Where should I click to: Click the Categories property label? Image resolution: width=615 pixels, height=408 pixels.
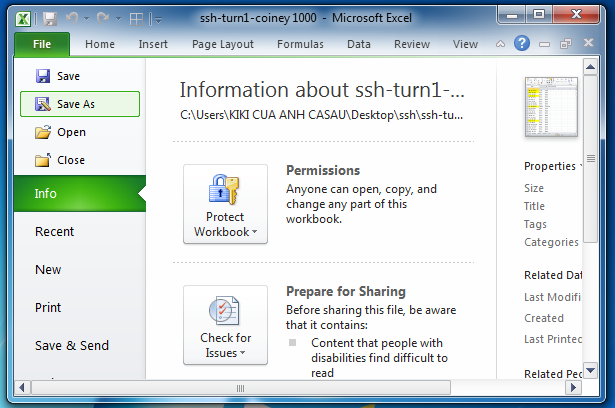coord(551,242)
